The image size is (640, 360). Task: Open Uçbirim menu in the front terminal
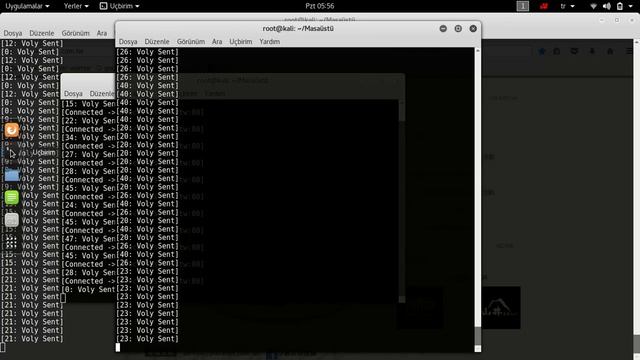pyautogui.click(x=240, y=42)
